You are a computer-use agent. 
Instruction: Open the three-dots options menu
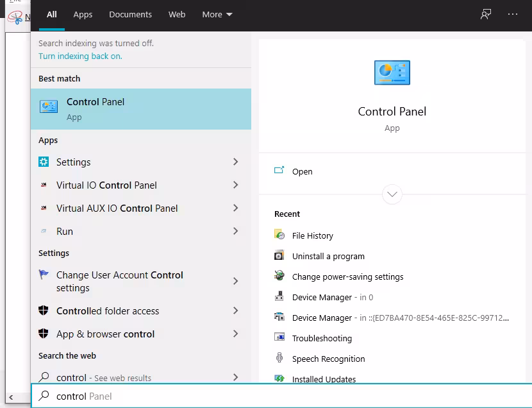(x=512, y=14)
